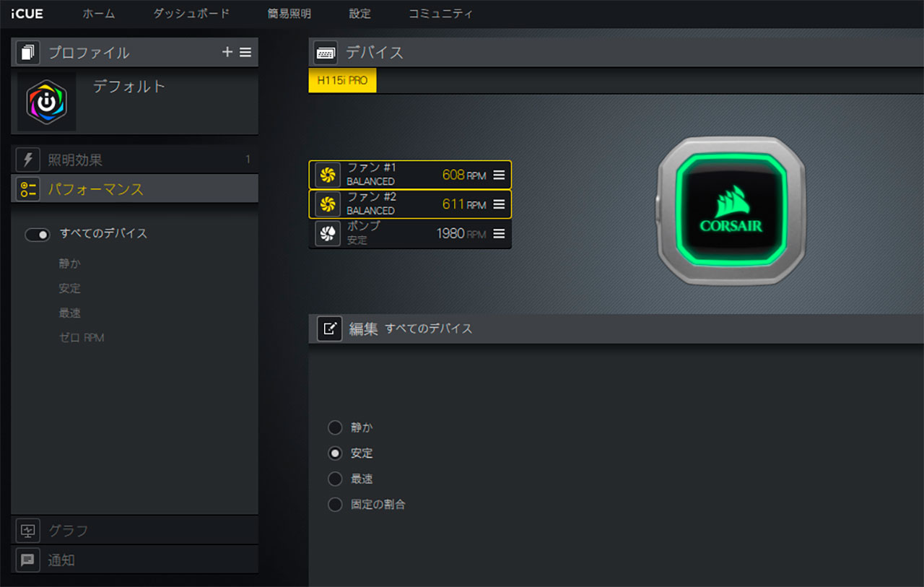Open the ホーム menu
Screen dimensions: 924x587
tap(98, 13)
